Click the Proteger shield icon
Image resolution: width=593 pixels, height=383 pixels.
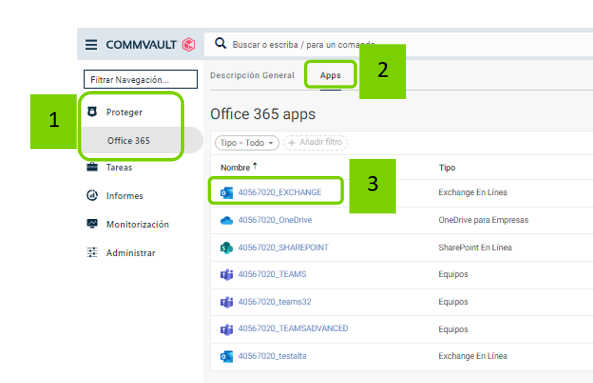92,112
